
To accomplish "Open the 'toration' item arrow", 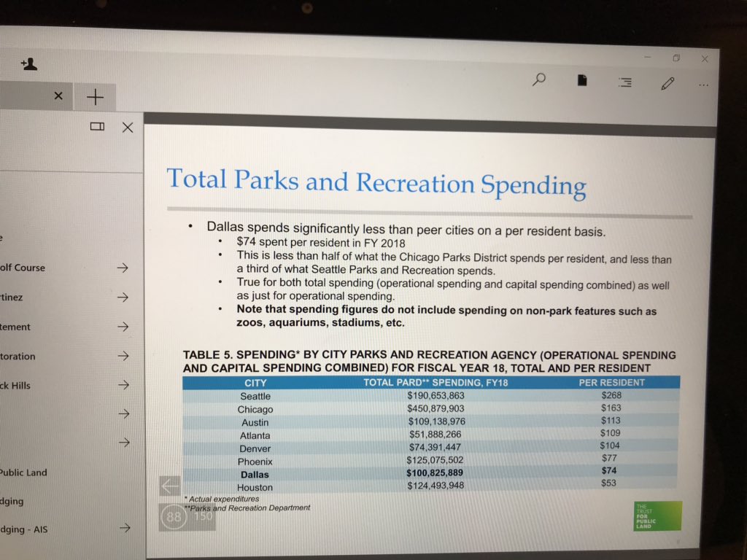I will tap(123, 356).
